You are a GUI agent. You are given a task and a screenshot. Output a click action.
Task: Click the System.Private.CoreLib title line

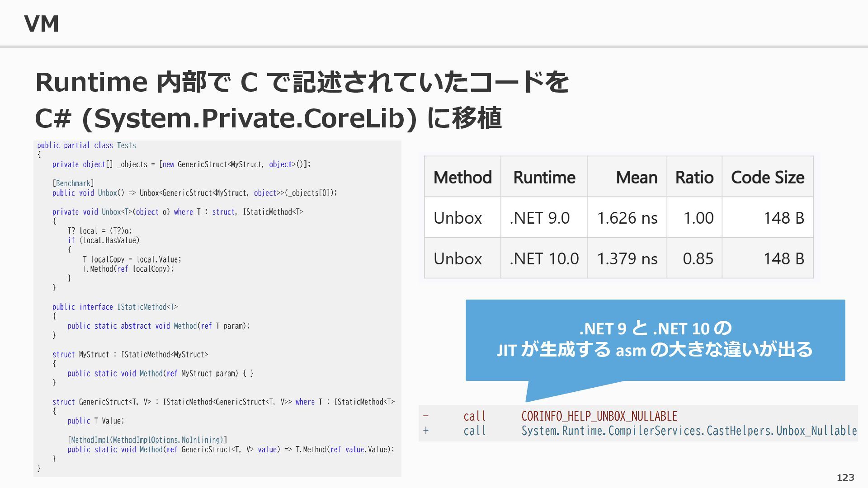click(x=268, y=118)
